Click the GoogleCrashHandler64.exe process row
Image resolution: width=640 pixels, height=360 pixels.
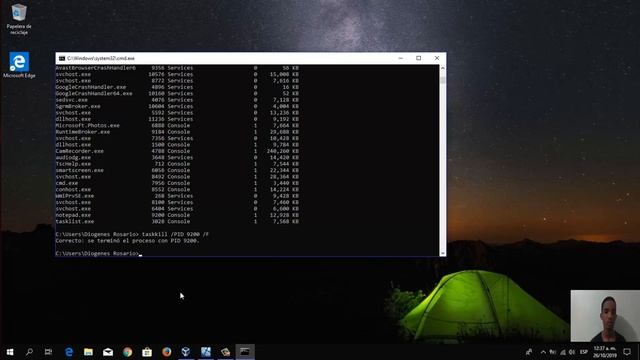coord(177,93)
